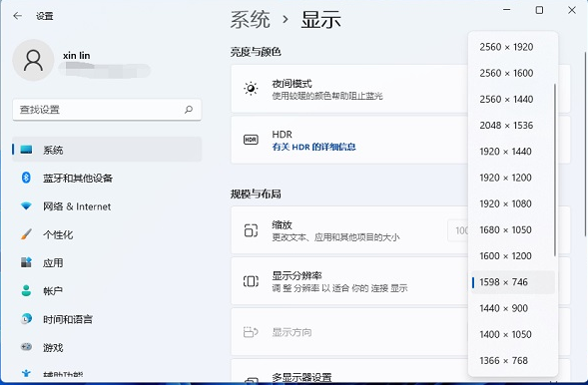Open the 缩放 percentage dropdown
Viewport: 588px width, 385px height.
coord(458,230)
